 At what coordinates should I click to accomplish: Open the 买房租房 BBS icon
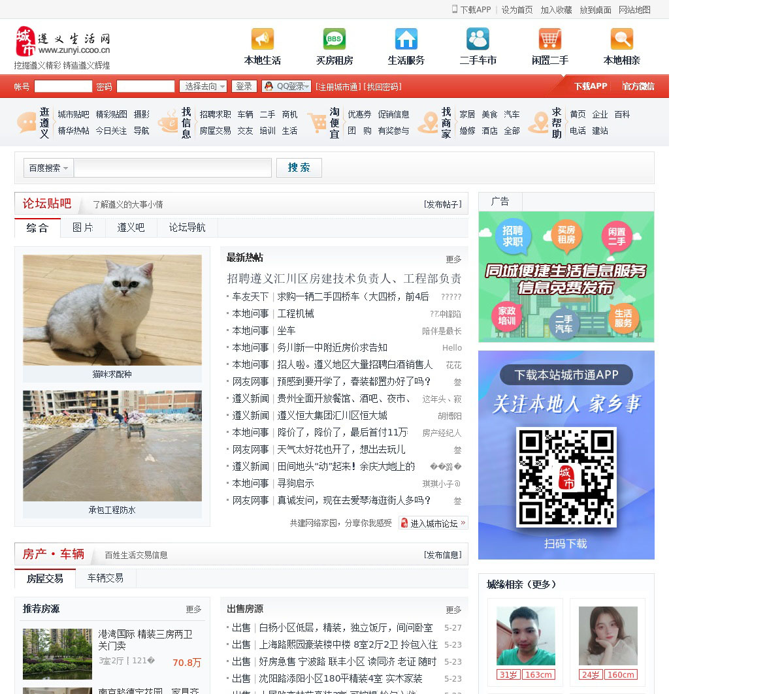(334, 39)
